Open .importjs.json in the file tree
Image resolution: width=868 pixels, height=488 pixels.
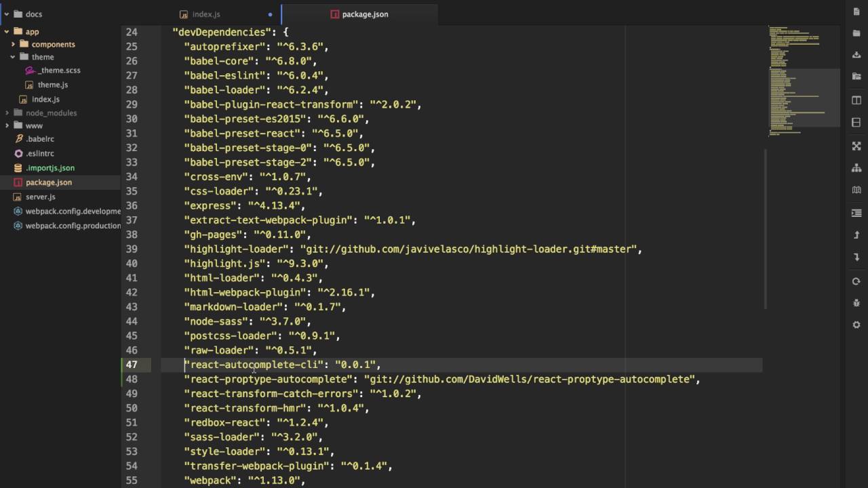coord(50,168)
